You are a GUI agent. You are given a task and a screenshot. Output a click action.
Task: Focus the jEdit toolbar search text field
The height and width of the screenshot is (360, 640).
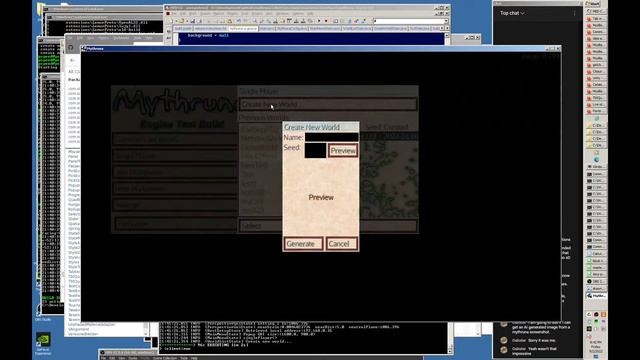click(x=408, y=21)
